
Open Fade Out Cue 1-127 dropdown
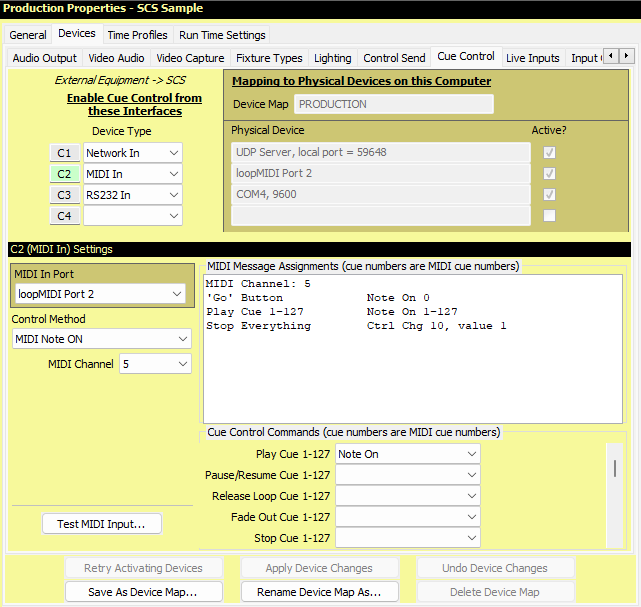[408, 517]
